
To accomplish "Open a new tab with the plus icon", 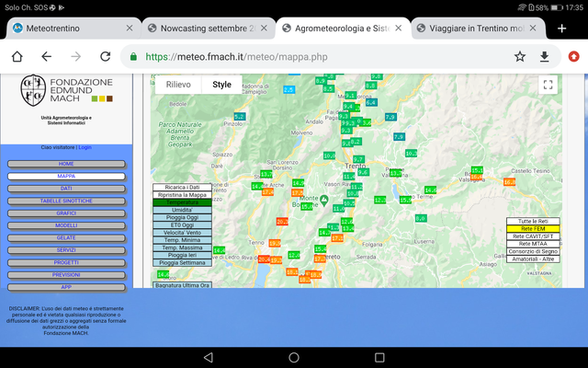I will pyautogui.click(x=561, y=29).
